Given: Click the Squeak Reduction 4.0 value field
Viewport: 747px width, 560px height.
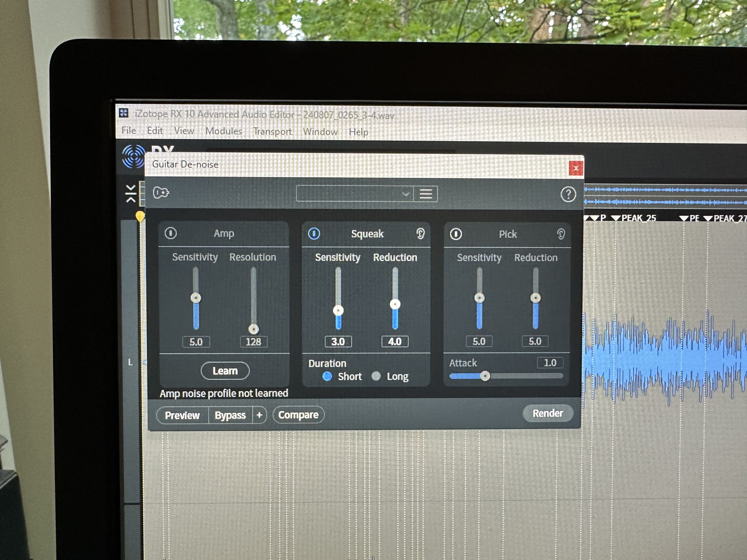Looking at the screenshot, I should click(x=395, y=342).
